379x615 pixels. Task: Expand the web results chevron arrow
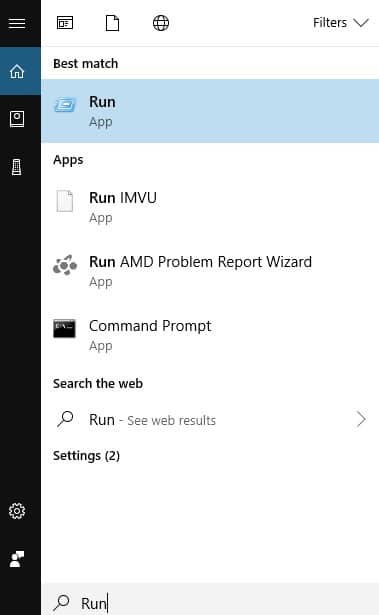click(x=361, y=419)
